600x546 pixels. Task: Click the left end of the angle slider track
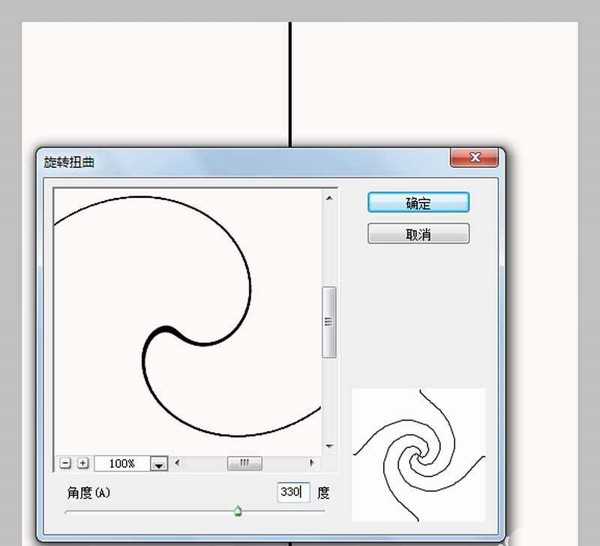click(67, 511)
